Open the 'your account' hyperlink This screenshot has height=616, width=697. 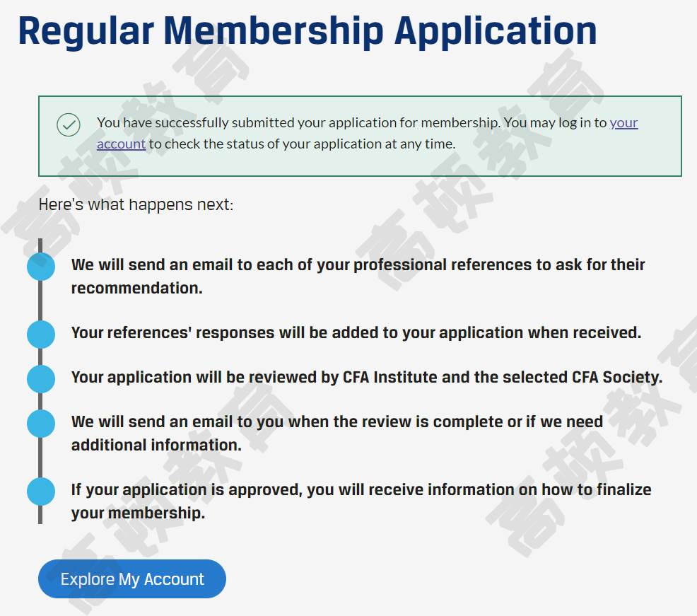pos(623,122)
